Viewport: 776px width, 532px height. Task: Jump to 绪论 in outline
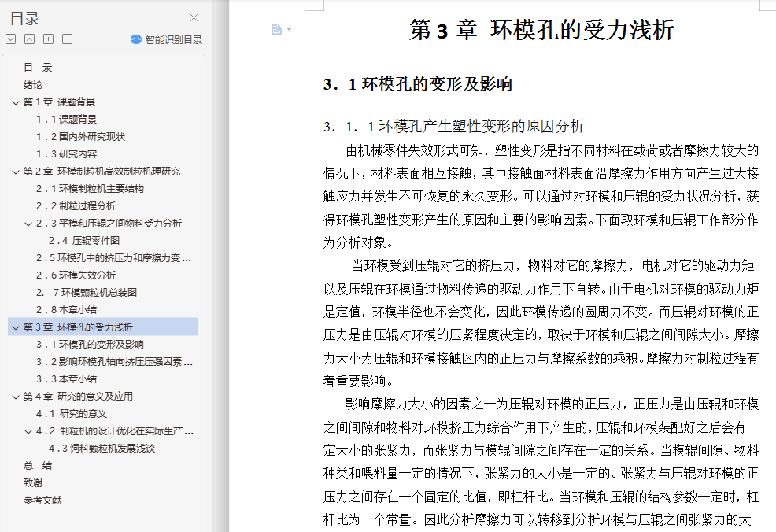click(33, 85)
